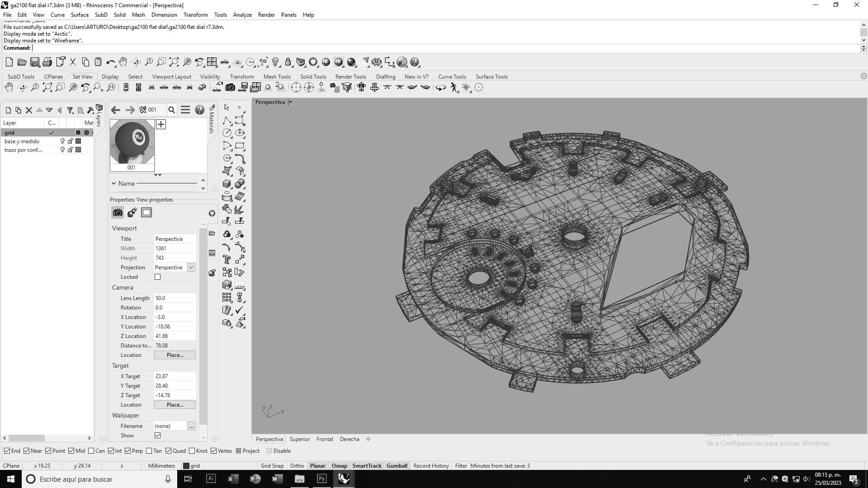The height and width of the screenshot is (488, 868).
Task: Delete layer with the X icon
Action: [29, 110]
